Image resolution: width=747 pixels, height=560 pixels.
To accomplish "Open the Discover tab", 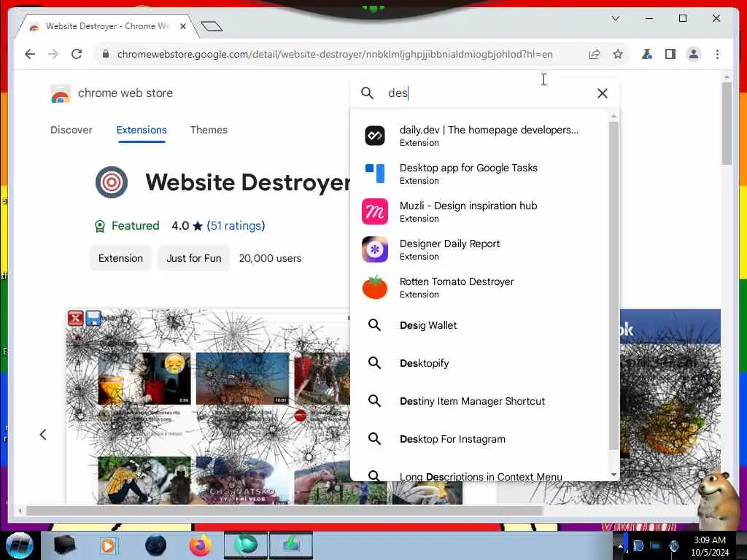I will [x=71, y=130].
